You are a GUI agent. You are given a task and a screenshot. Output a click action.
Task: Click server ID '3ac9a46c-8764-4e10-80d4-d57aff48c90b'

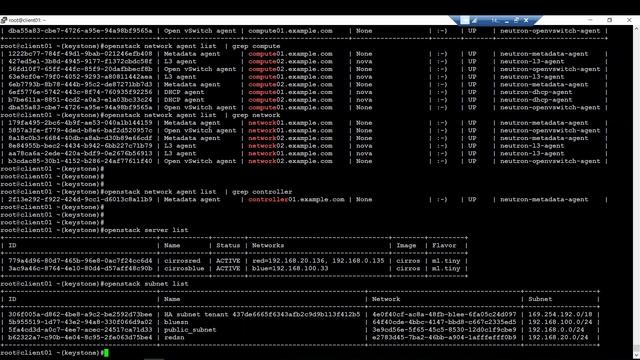pos(80,269)
